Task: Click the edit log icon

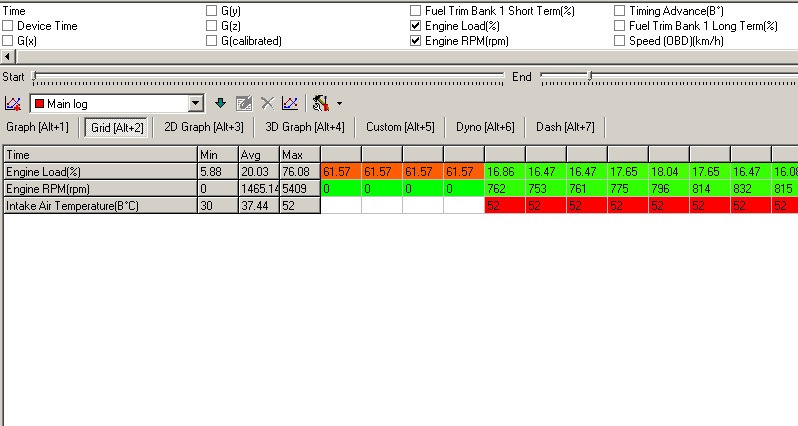Action: click(243, 103)
